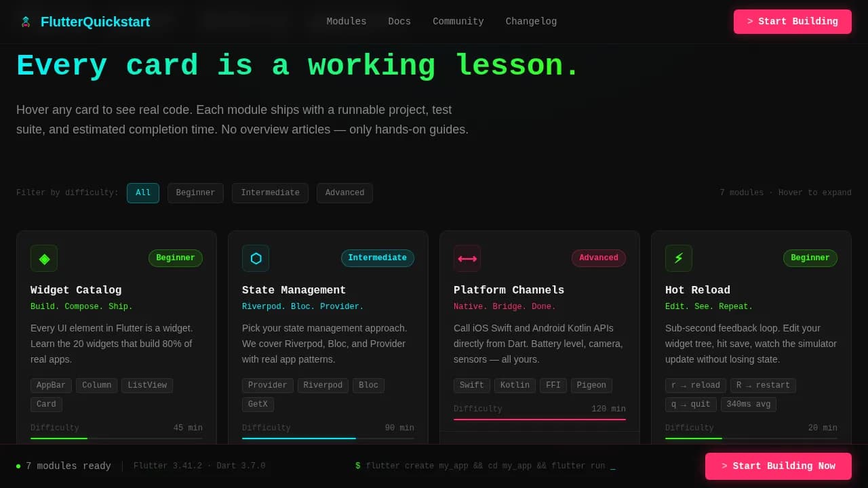The height and width of the screenshot is (488, 868).
Task: Click the Platform Channels difficulty progress bar
Action: click(540, 420)
